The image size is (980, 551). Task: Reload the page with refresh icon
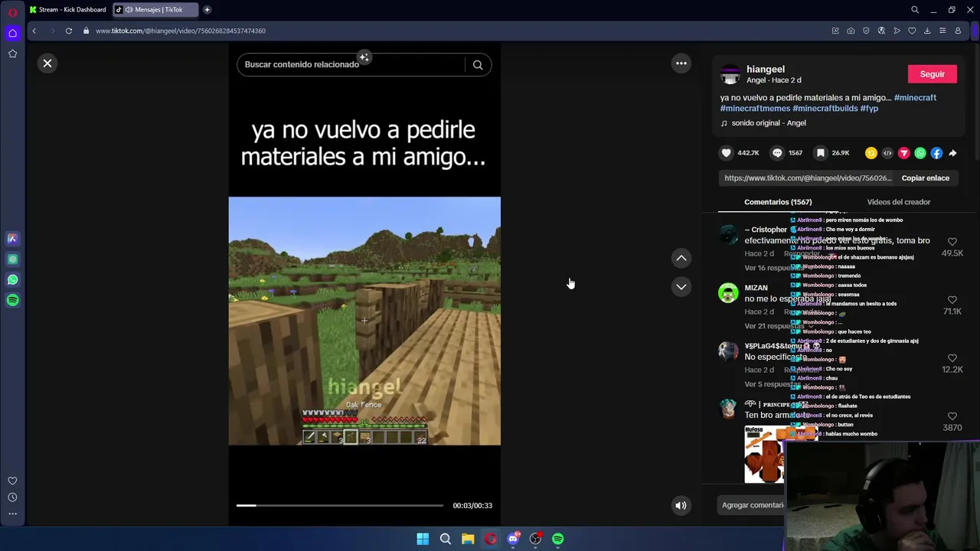[x=68, y=31]
